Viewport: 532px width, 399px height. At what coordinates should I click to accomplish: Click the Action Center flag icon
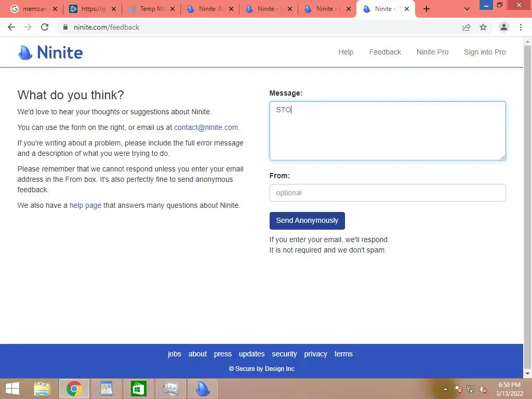[x=458, y=389]
